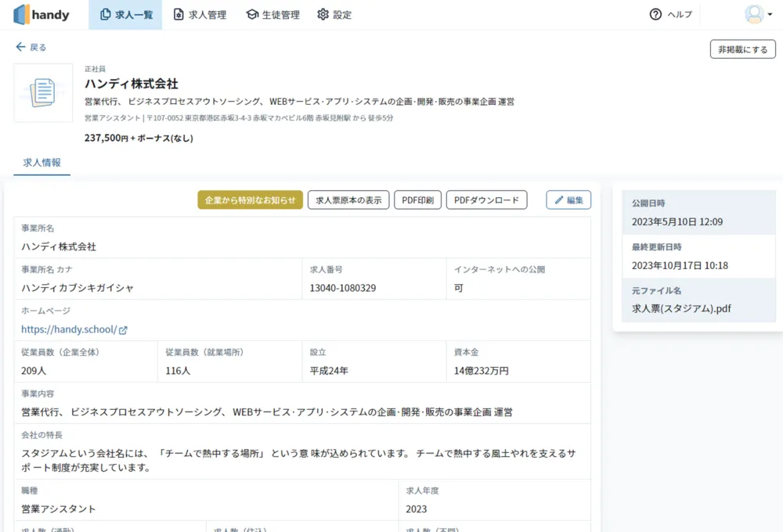Screen dimensions: 783x532
Task: Click the 職種 value 営業アシスタント
Action: click(59, 509)
